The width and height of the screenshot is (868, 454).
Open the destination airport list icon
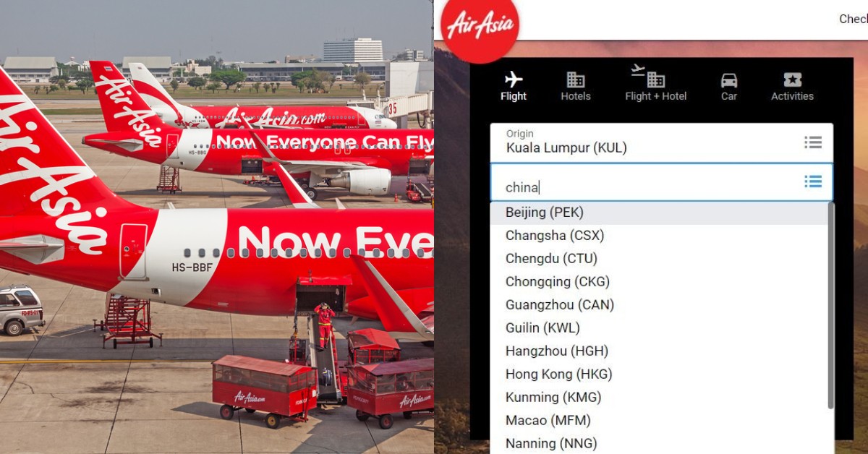pos(813,181)
